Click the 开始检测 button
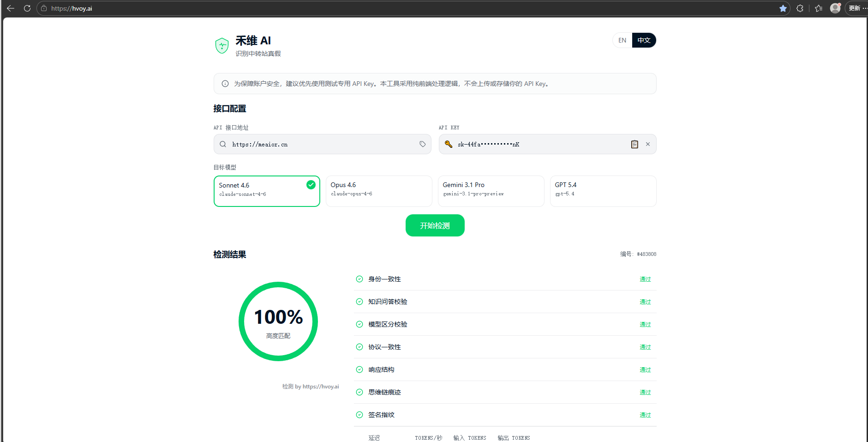The width and height of the screenshot is (868, 442). click(x=434, y=225)
